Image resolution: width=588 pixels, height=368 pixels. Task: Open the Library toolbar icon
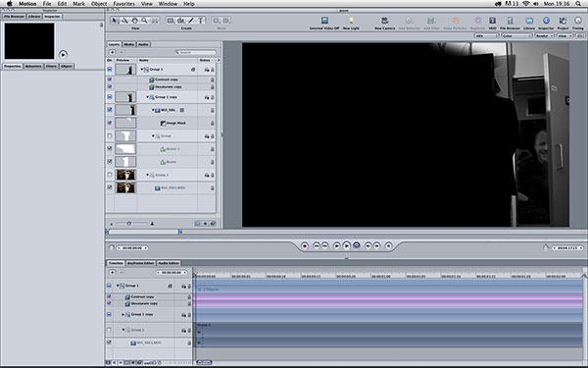pos(529,21)
